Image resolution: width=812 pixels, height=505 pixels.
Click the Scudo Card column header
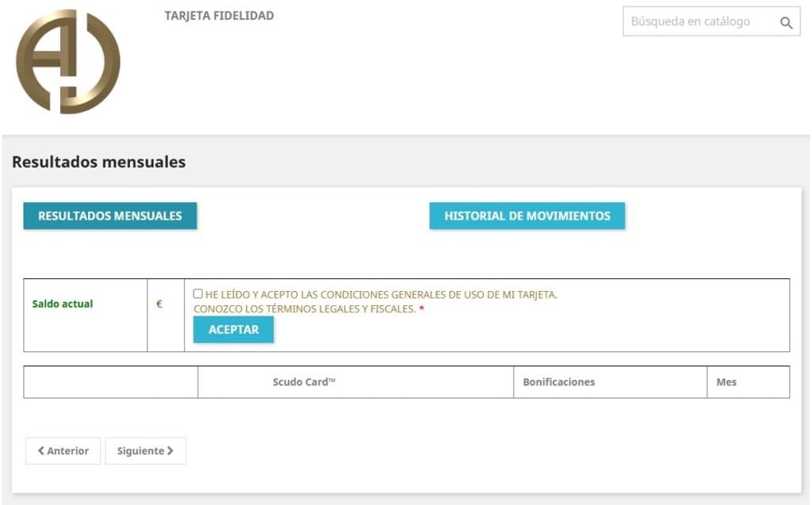pyautogui.click(x=304, y=382)
